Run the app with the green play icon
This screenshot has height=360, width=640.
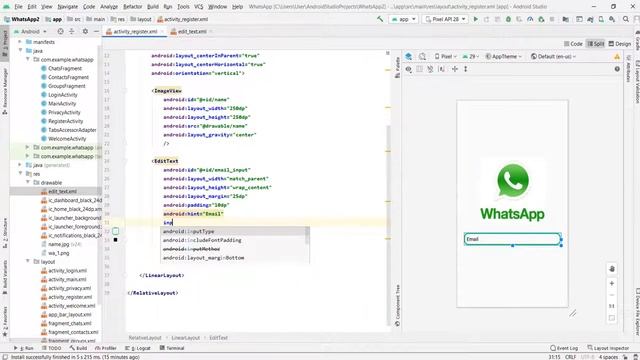(x=476, y=19)
